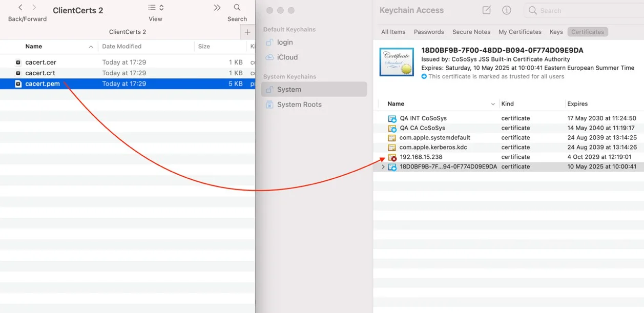The height and width of the screenshot is (313, 644).
Task: Click the System keychain lock icon
Action: pyautogui.click(x=269, y=89)
